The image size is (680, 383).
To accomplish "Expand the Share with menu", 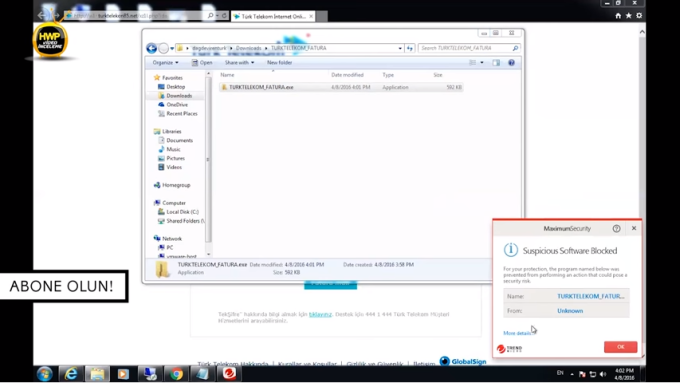I will (239, 63).
